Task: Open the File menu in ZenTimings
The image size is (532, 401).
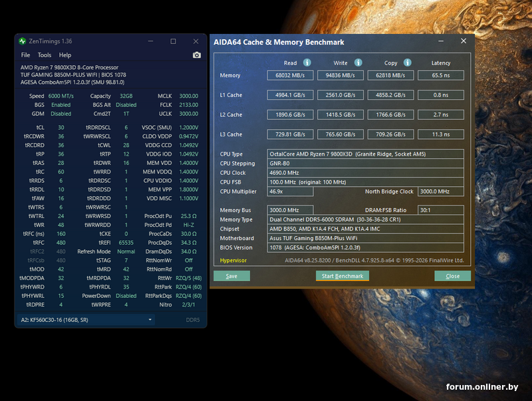Action: point(25,55)
